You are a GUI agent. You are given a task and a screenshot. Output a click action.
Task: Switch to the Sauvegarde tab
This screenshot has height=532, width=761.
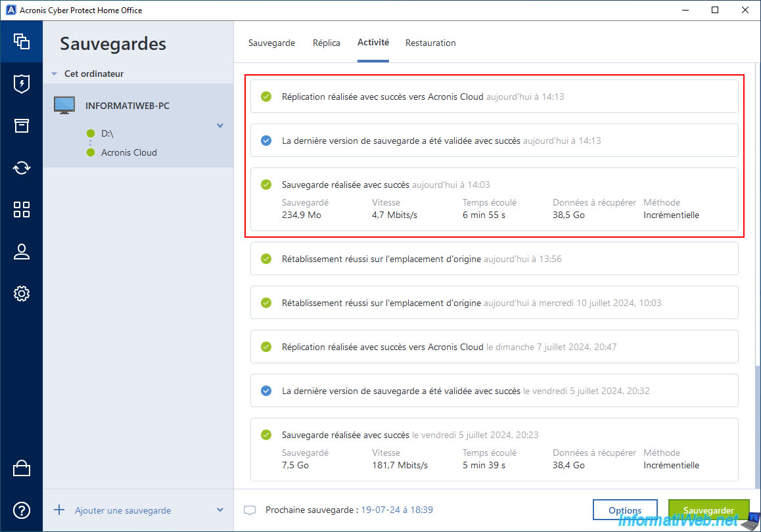click(272, 43)
